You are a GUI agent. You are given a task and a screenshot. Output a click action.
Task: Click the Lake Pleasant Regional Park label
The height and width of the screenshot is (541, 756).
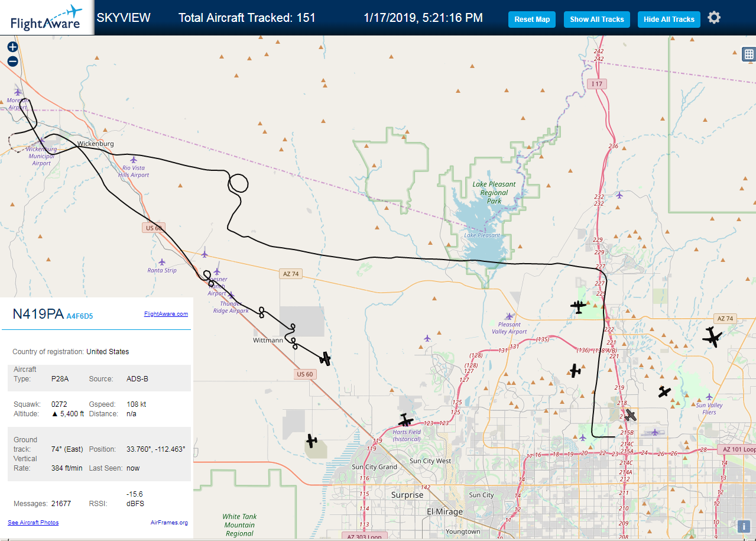[494, 193]
